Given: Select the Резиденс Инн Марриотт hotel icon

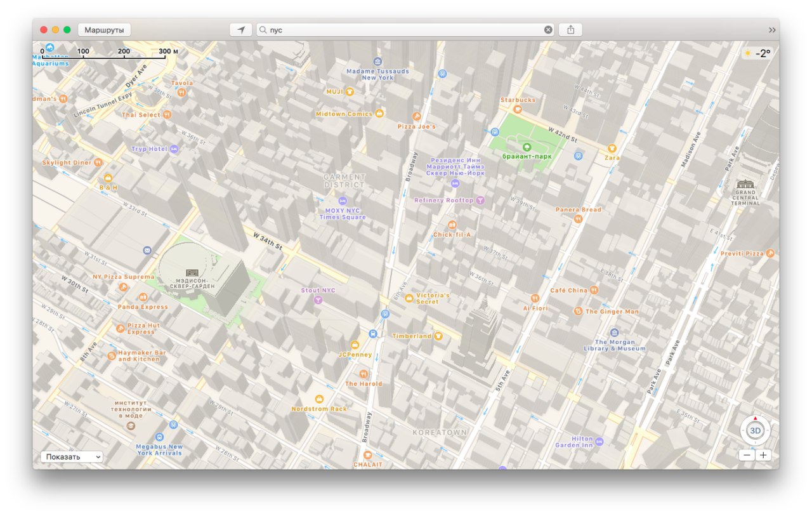Looking at the screenshot, I should click(455, 183).
